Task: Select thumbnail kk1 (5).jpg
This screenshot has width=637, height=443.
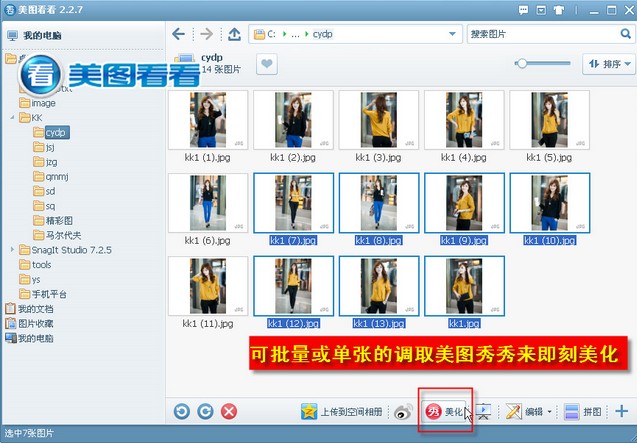Action: tap(550, 120)
